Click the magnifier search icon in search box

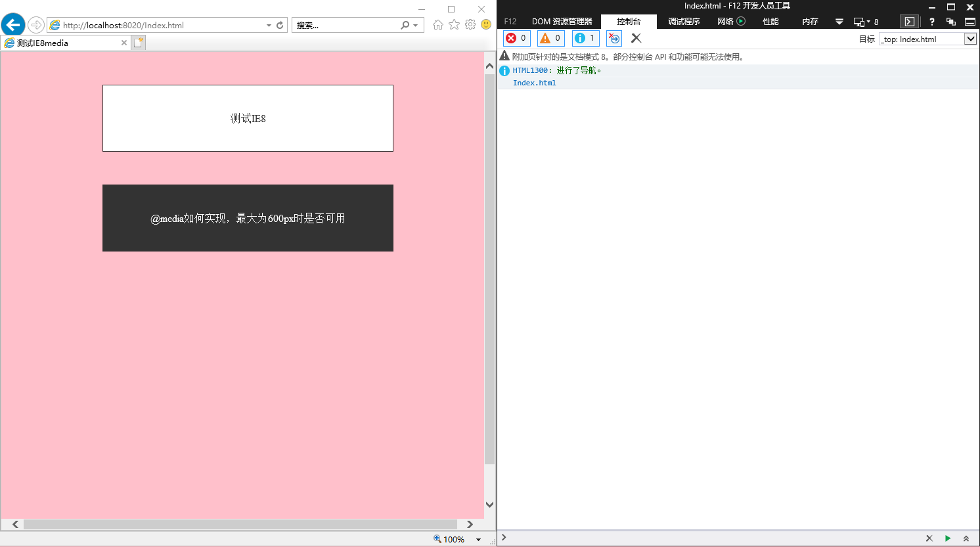click(x=405, y=25)
